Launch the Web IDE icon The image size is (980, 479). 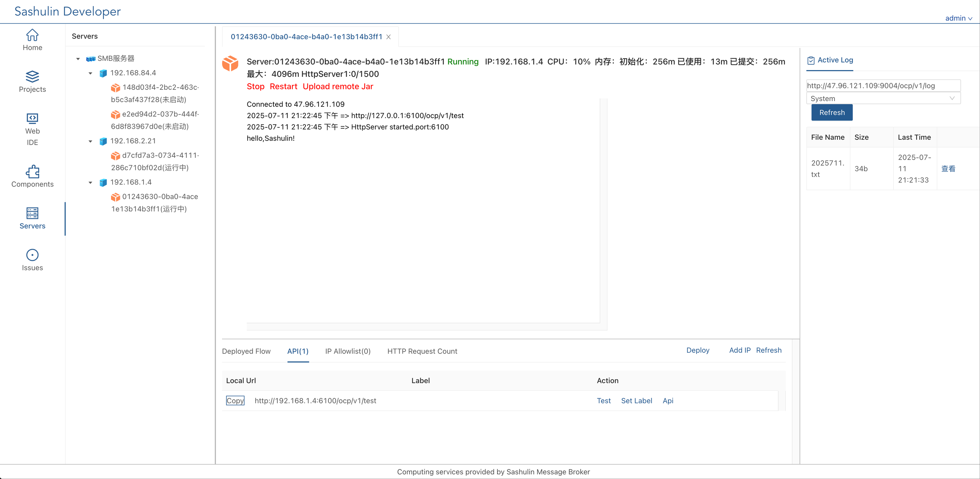tap(32, 118)
